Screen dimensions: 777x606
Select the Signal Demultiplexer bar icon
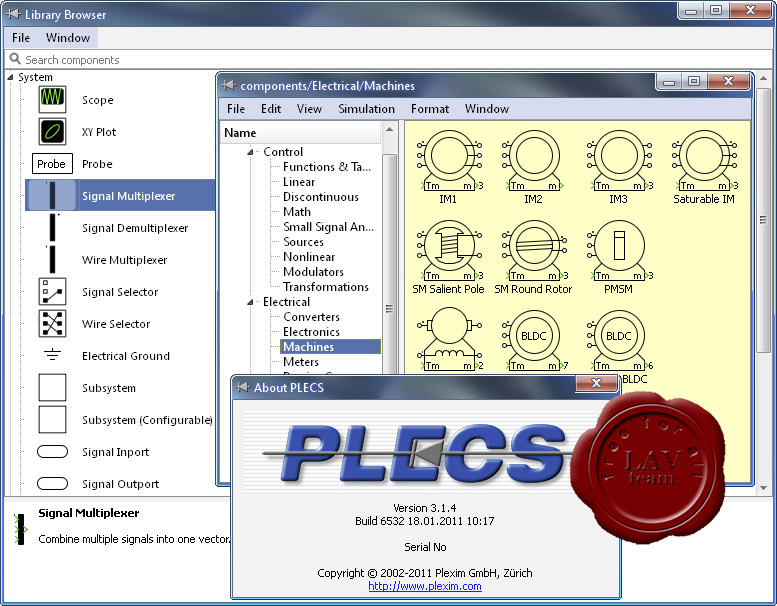53,227
